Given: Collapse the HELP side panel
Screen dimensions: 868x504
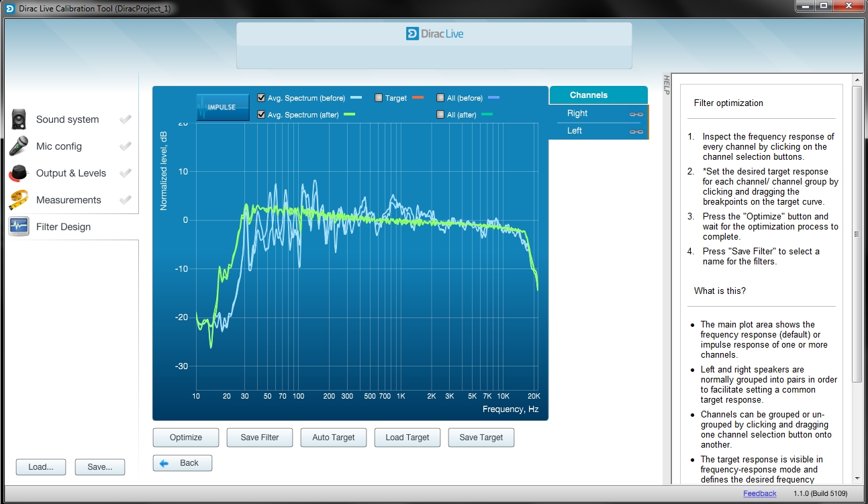Looking at the screenshot, I should point(667,85).
